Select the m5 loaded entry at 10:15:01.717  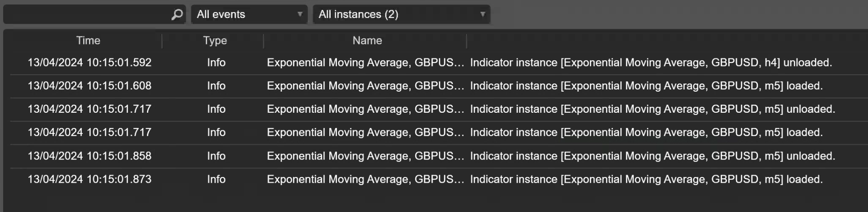(x=438, y=132)
